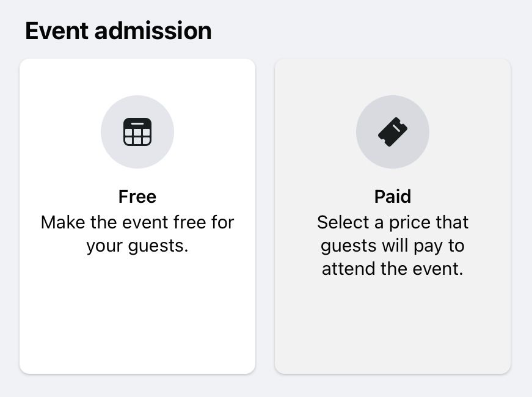532x397 pixels.
Task: Click the calendar icon for free admission
Action: click(137, 132)
